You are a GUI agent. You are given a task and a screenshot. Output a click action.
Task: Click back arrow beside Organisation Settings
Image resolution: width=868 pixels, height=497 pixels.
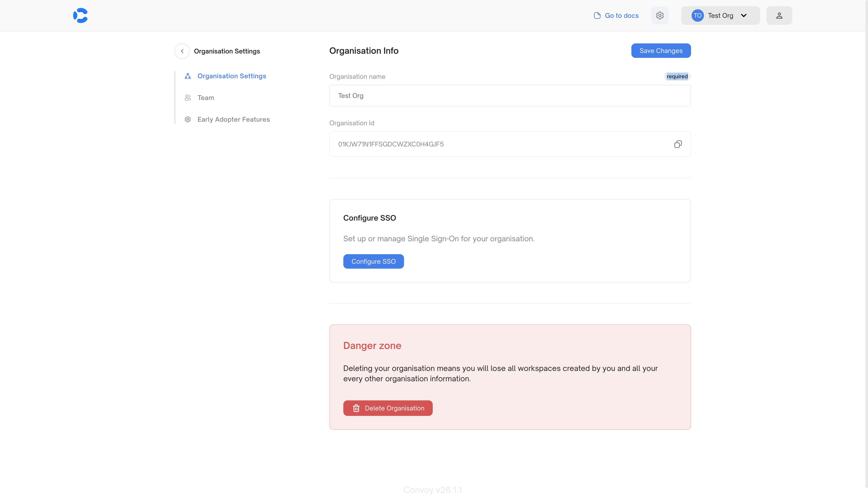coord(182,51)
